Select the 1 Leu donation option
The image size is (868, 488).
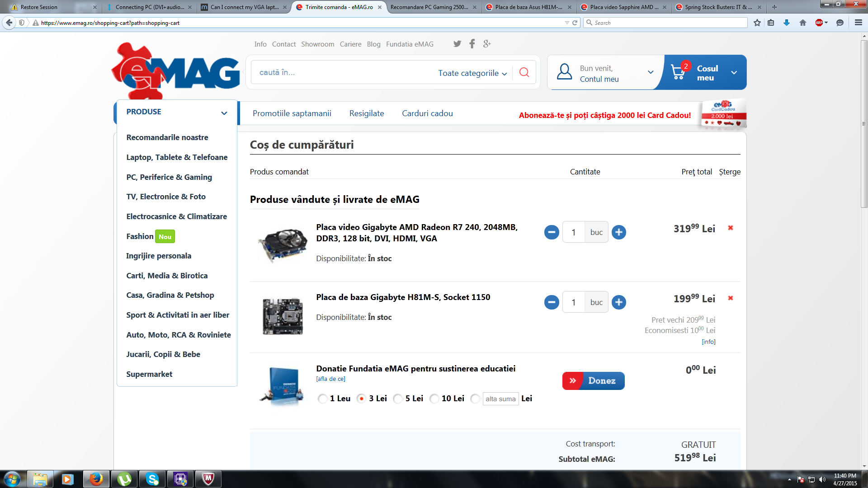tap(322, 399)
